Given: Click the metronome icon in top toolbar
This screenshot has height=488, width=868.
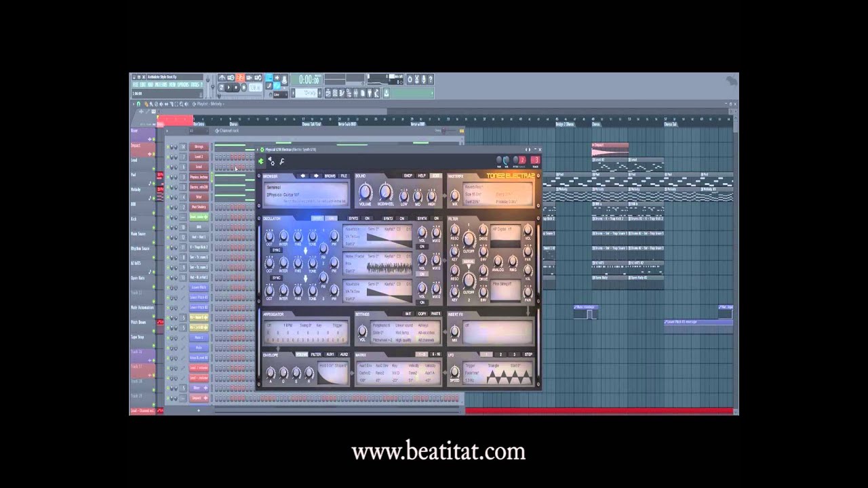Looking at the screenshot, I should [222, 77].
